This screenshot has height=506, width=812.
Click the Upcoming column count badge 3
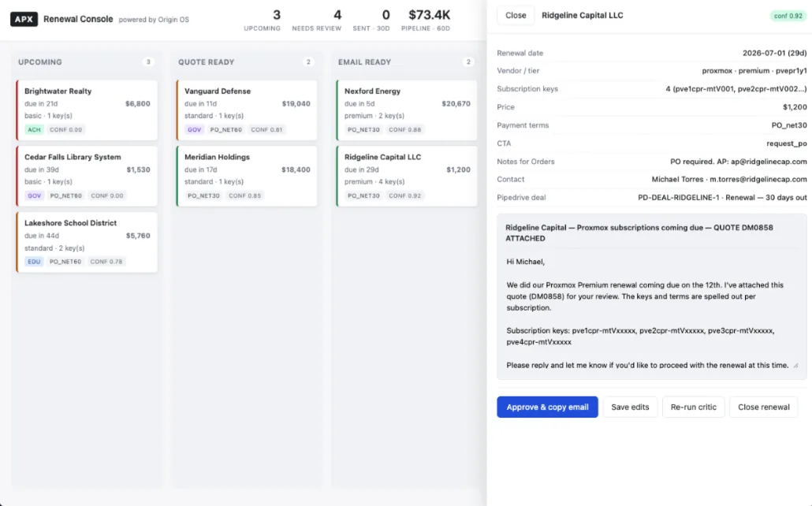(x=148, y=61)
